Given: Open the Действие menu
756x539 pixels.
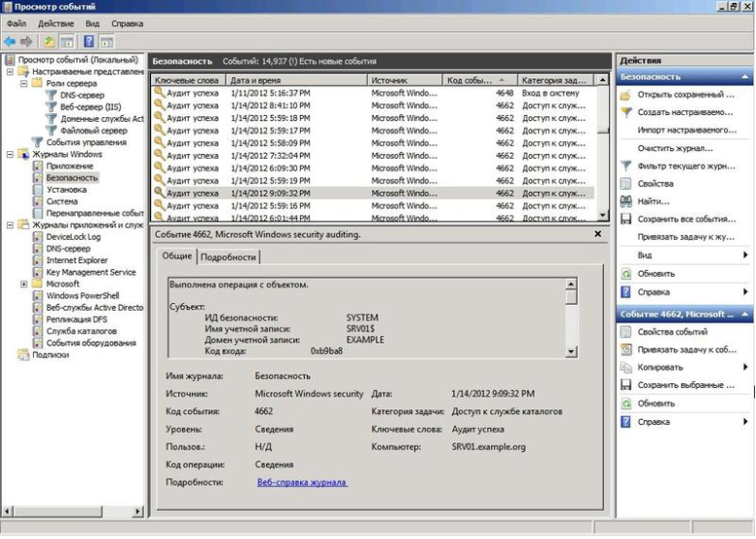Looking at the screenshot, I should pos(56,23).
